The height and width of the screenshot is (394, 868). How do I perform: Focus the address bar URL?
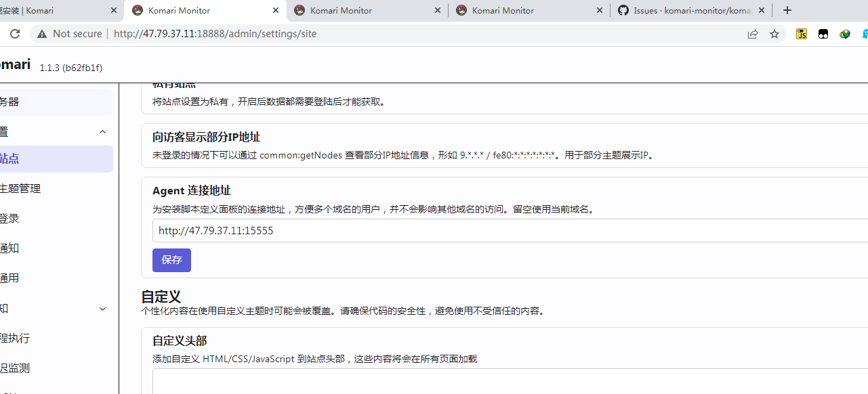pyautogui.click(x=215, y=34)
